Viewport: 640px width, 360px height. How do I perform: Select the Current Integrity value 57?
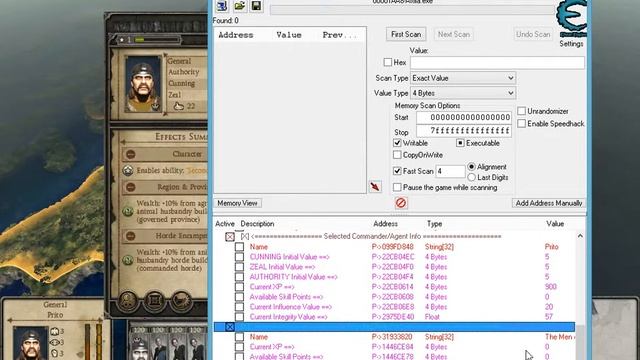click(x=549, y=317)
